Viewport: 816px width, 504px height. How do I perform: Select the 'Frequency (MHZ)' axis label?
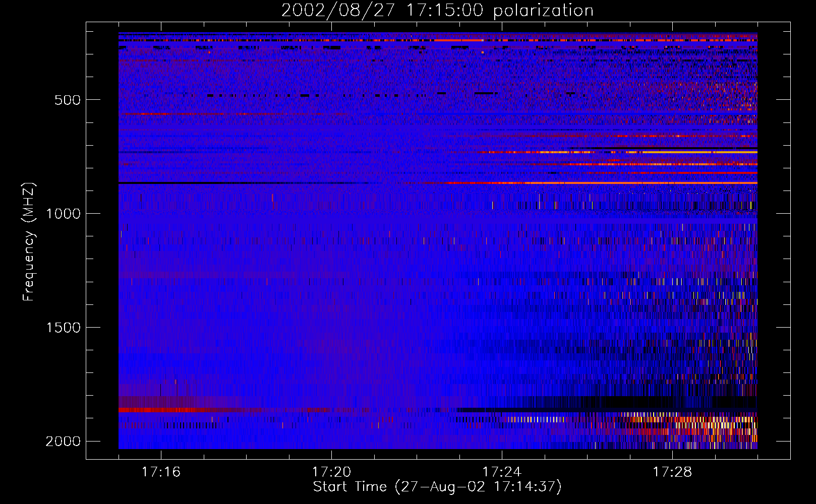pos(29,242)
